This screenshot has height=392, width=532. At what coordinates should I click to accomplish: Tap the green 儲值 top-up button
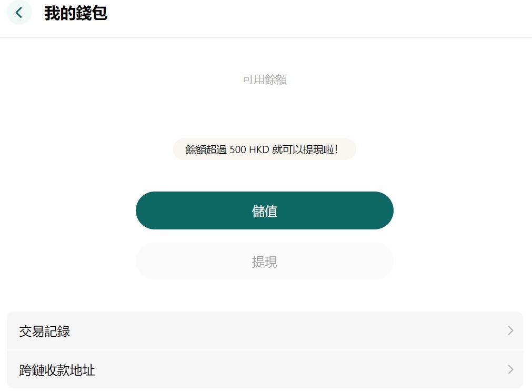(265, 210)
